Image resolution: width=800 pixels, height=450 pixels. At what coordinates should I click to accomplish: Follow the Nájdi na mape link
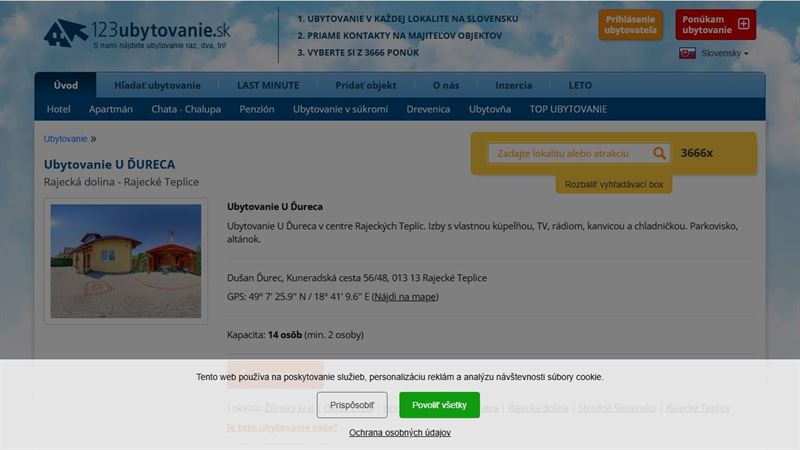tap(405, 296)
